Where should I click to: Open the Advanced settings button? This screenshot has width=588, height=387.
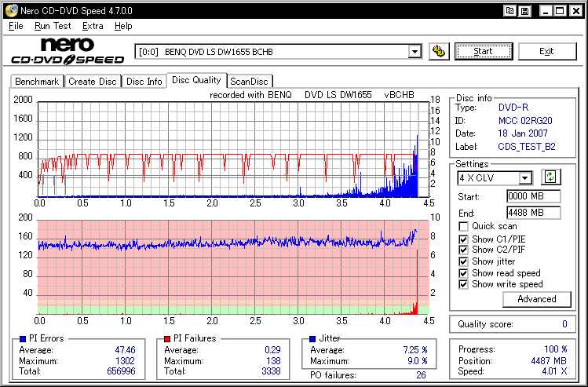point(537,299)
